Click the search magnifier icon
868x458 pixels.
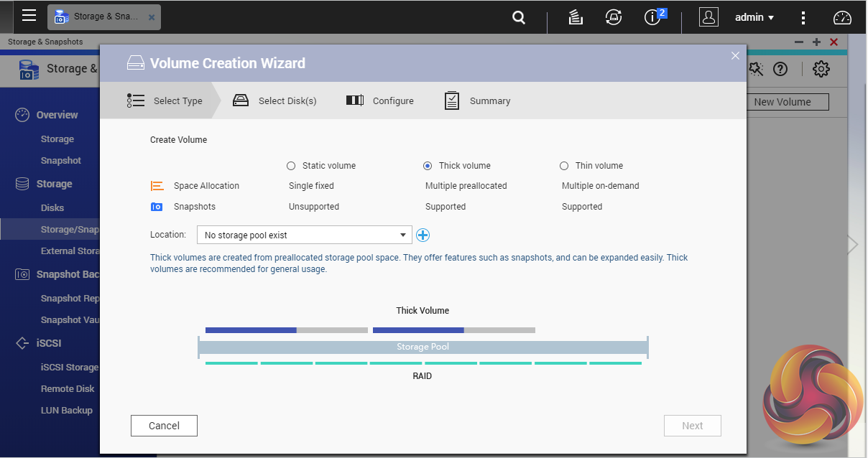click(519, 18)
